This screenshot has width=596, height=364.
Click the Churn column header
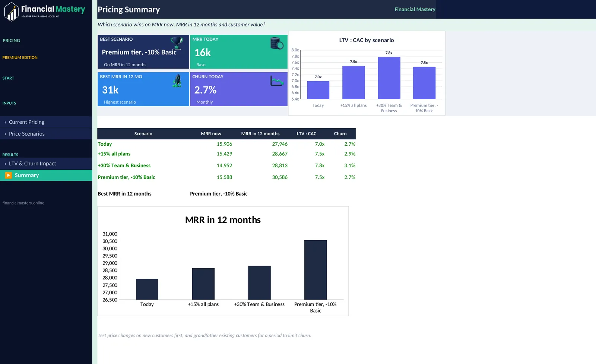[340, 134]
